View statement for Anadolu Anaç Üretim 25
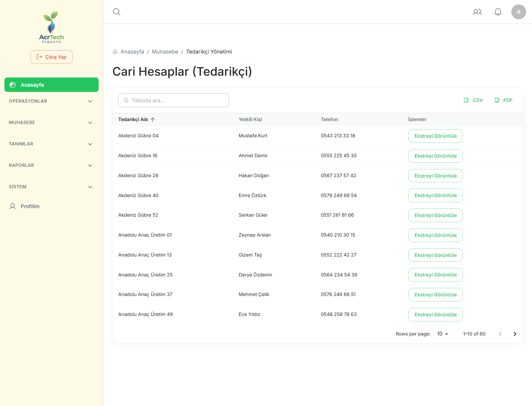Image resolution: width=532 pixels, height=406 pixels. (436, 275)
